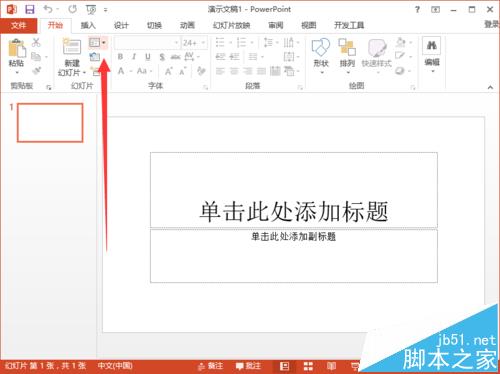
Task: Toggle Bold formatting
Action: coord(120,57)
